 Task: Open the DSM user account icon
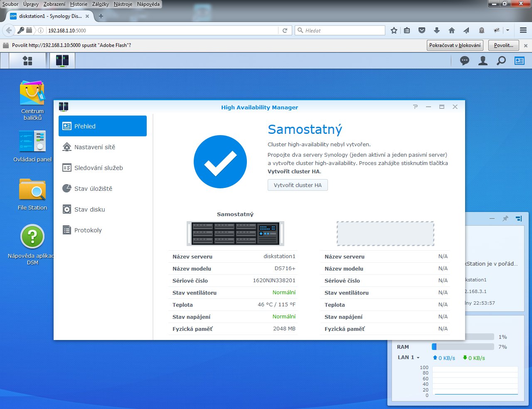[483, 61]
